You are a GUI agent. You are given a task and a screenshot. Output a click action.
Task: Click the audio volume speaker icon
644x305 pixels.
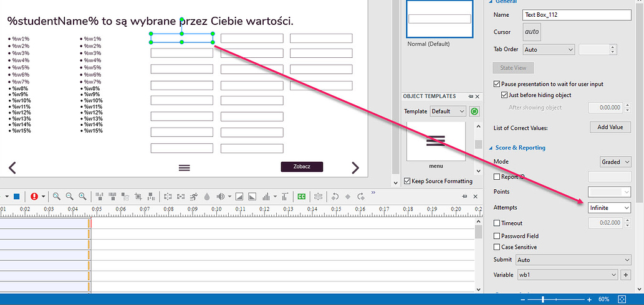[219, 196]
